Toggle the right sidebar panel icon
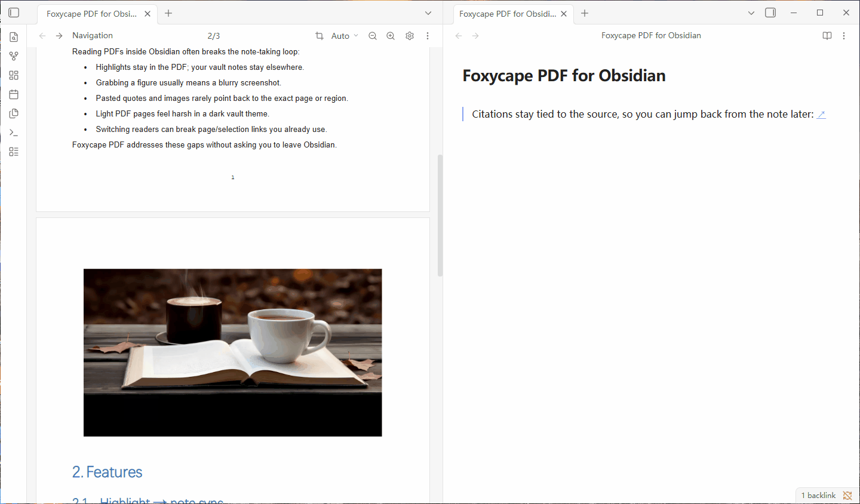The height and width of the screenshot is (504, 860). point(770,13)
